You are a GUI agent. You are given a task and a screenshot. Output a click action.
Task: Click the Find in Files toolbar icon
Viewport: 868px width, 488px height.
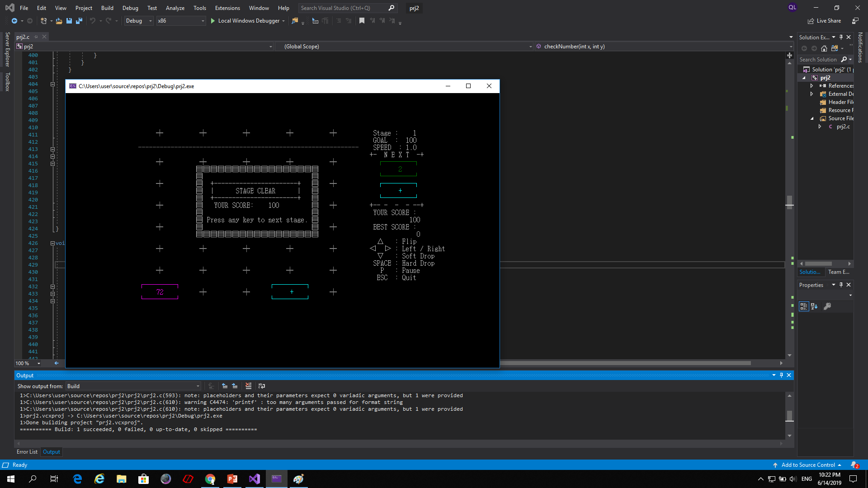[295, 21]
